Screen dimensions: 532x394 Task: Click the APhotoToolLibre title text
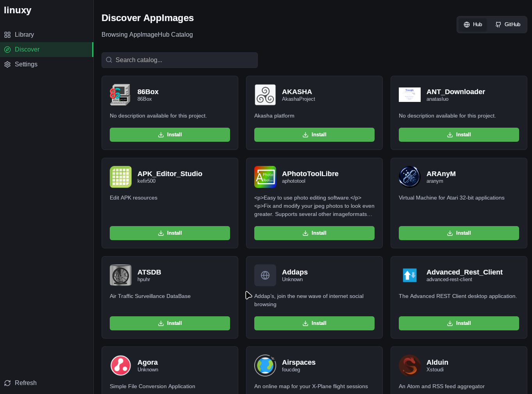coord(310,174)
